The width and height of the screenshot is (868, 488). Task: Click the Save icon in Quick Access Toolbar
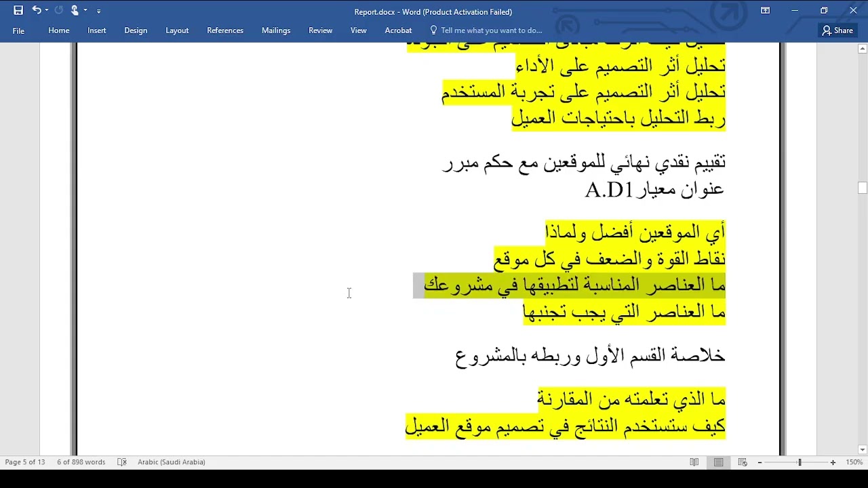click(x=18, y=10)
